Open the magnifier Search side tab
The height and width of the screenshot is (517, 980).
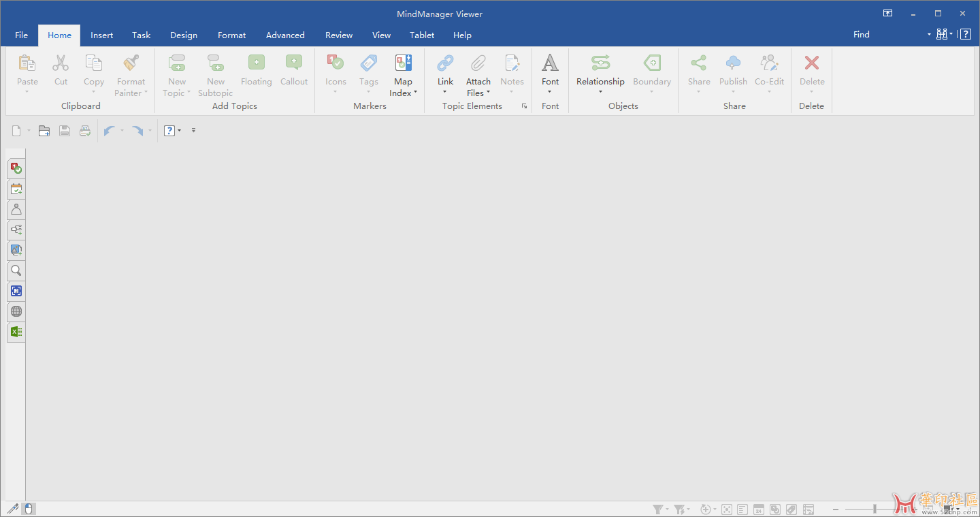point(16,270)
